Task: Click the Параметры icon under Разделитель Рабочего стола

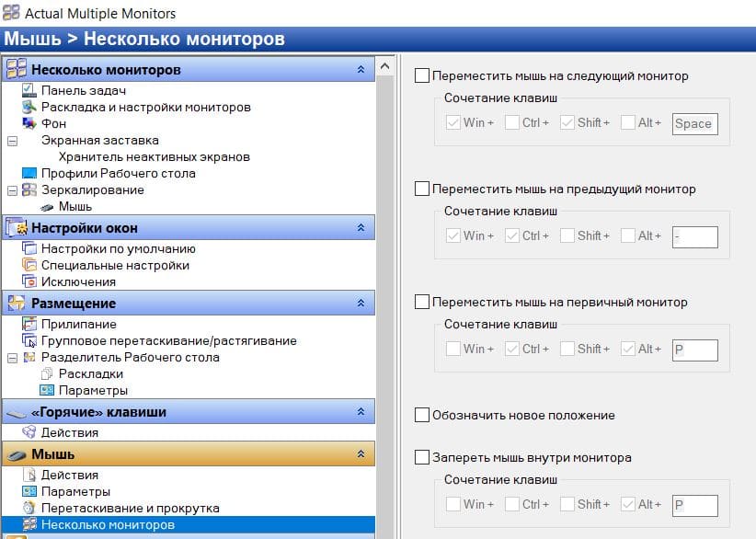Action: pyautogui.click(x=47, y=390)
